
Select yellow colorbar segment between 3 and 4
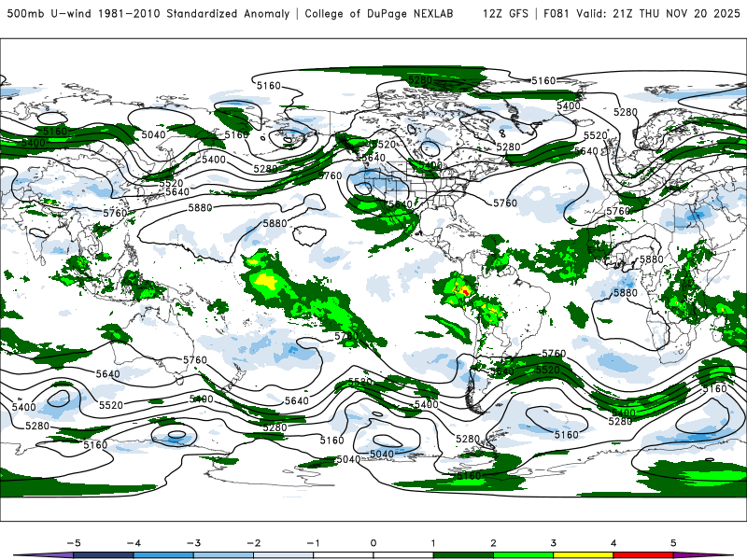pos(583,555)
